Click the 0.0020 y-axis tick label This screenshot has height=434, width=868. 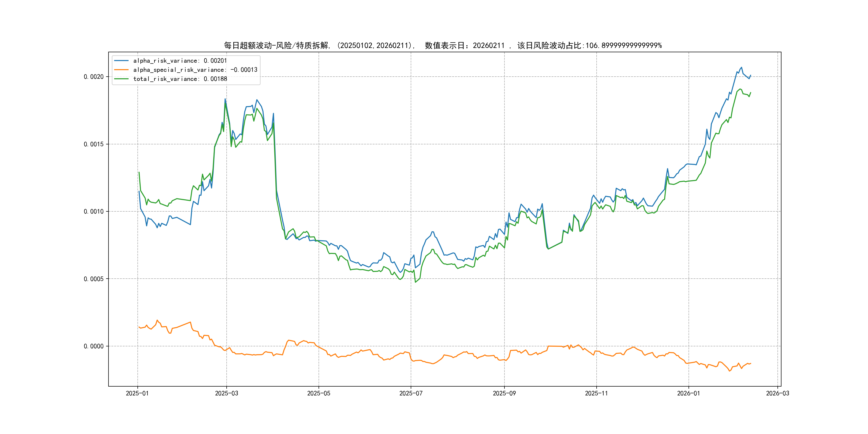[94, 77]
